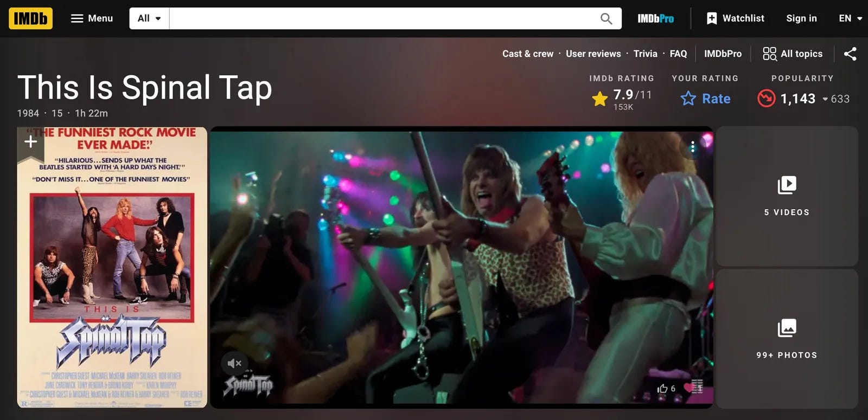Share this title

850,54
